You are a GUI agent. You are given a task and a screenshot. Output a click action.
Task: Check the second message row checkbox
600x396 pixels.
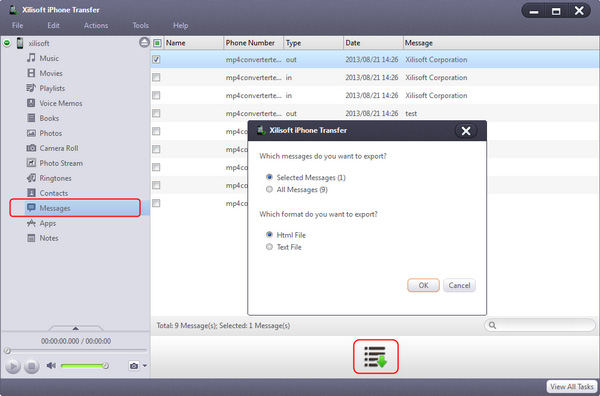pos(156,77)
